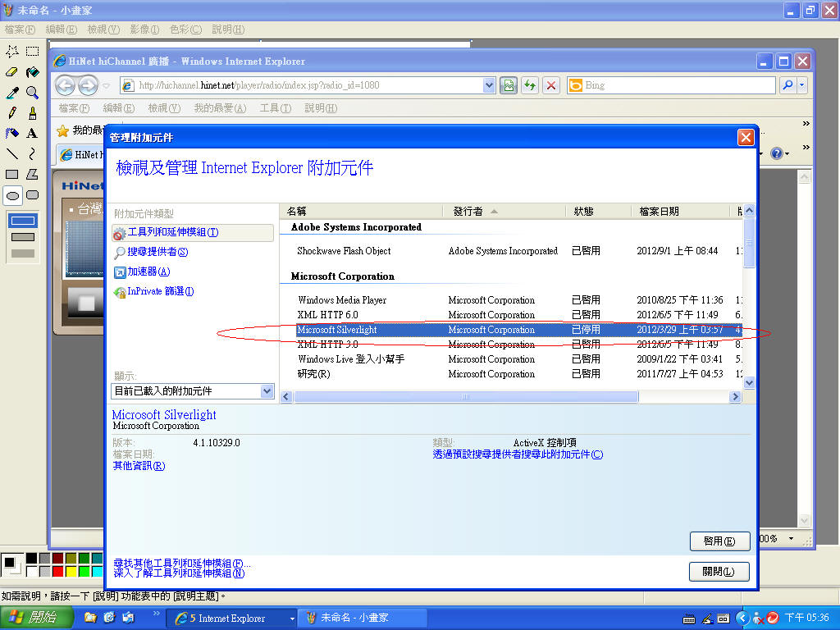Activate the Magnifier tool in Paint

(x=33, y=93)
